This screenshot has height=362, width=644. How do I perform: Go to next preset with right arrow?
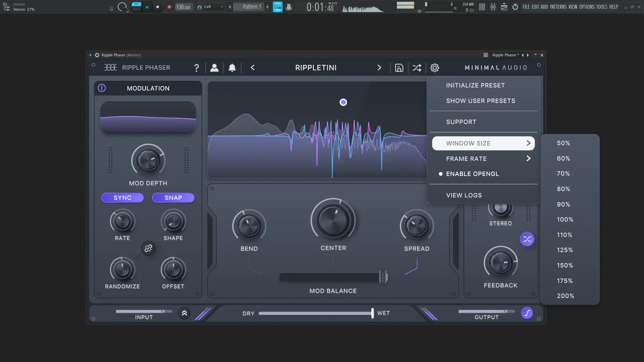point(379,68)
